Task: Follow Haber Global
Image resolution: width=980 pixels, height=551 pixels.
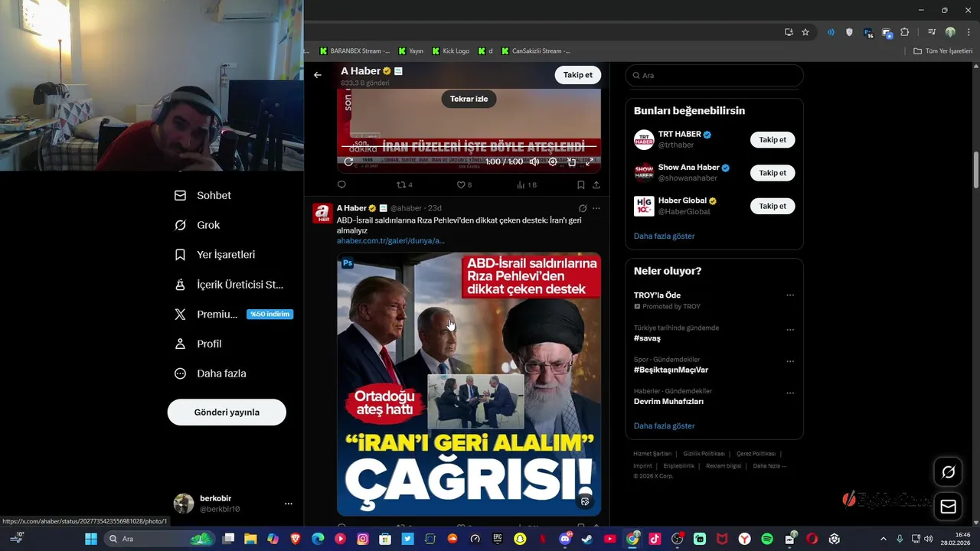Action: [773, 206]
